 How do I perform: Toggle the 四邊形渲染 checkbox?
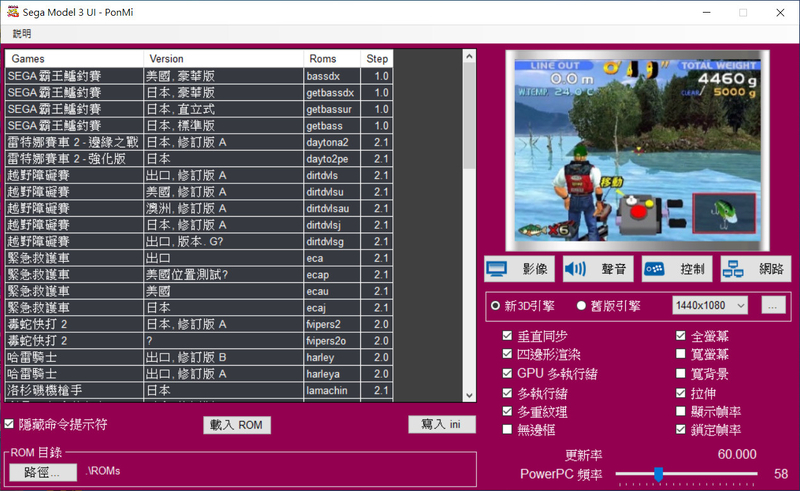point(507,354)
